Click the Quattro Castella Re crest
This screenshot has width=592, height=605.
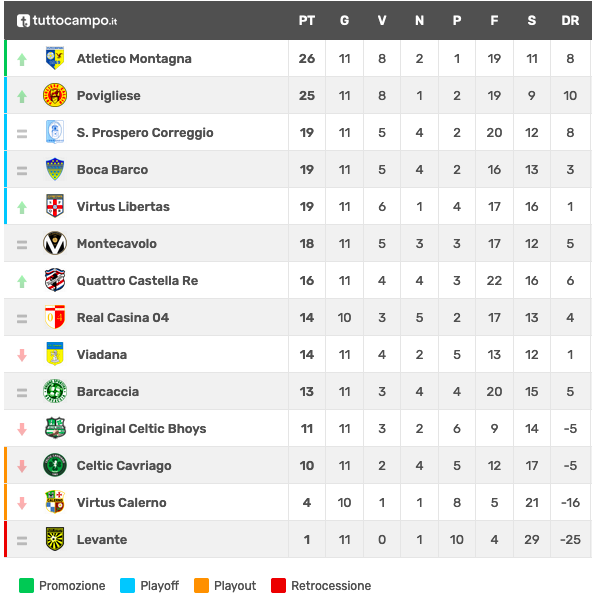point(55,280)
